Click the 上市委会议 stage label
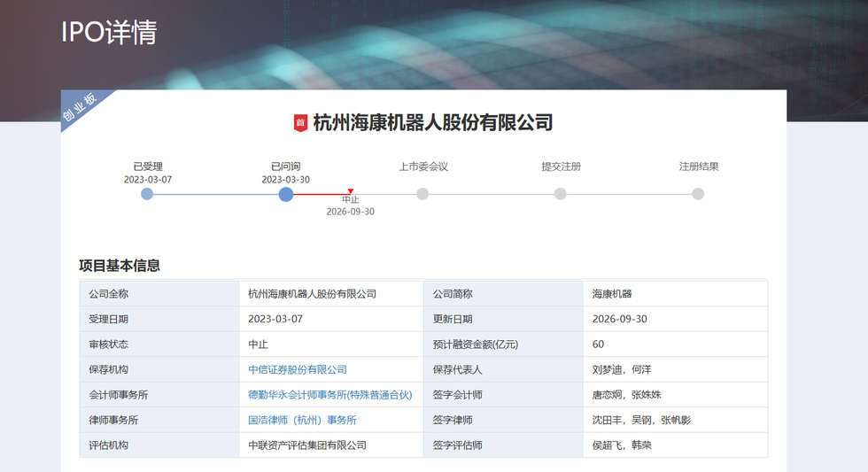This screenshot has height=472, width=868. 423,166
